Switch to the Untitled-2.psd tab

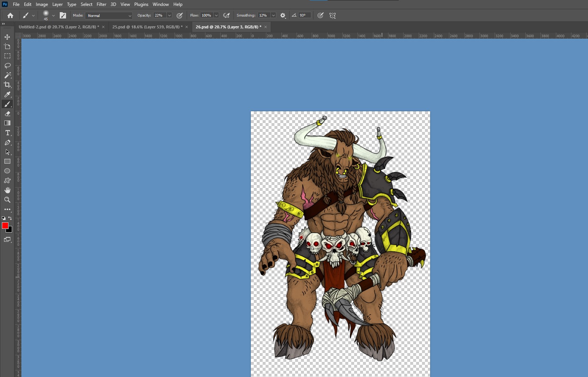[59, 27]
